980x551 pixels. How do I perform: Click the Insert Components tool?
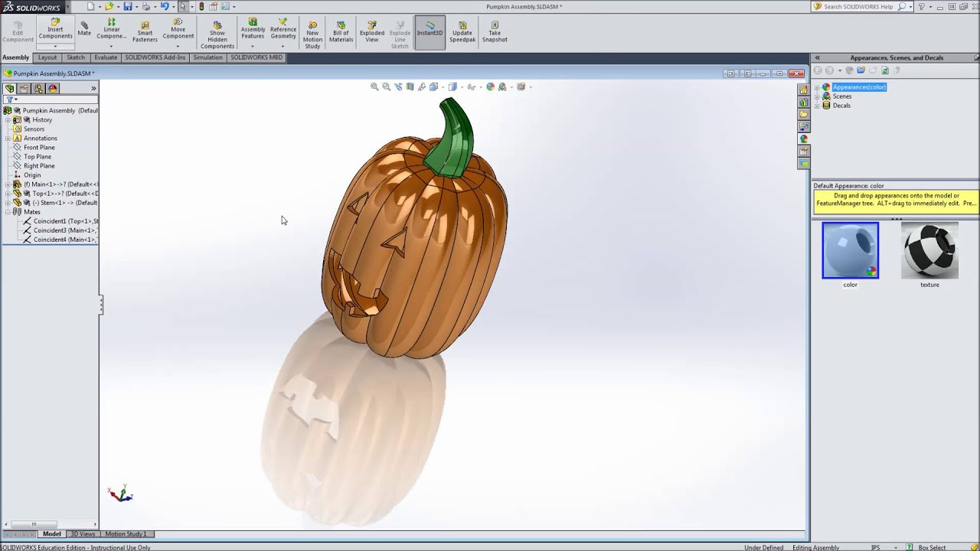(x=55, y=29)
